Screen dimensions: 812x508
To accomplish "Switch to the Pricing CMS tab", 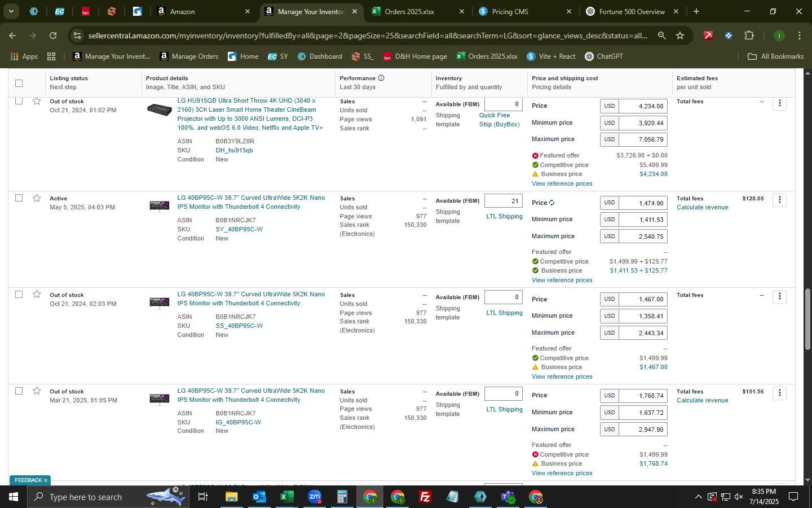I will [x=524, y=11].
